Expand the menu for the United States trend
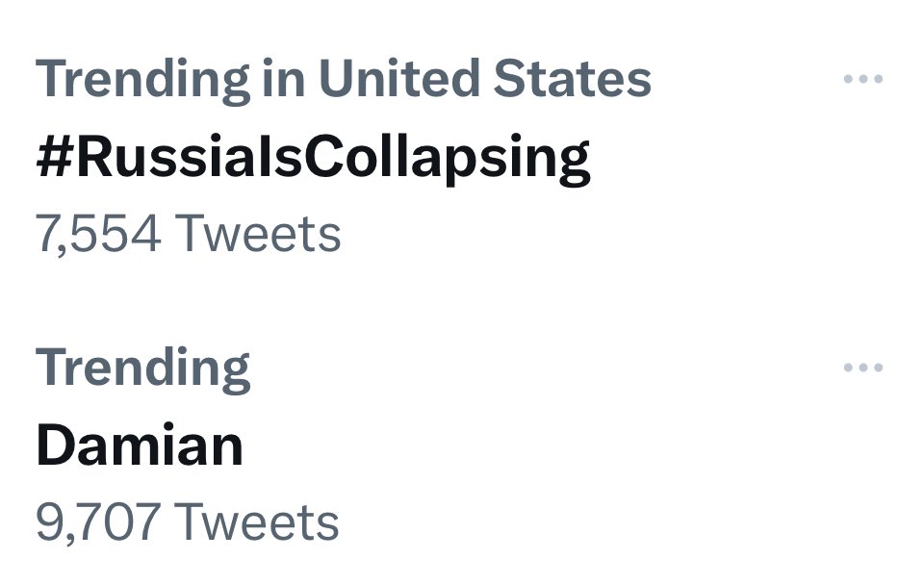Image resolution: width=924 pixels, height=585 pixels. click(862, 78)
